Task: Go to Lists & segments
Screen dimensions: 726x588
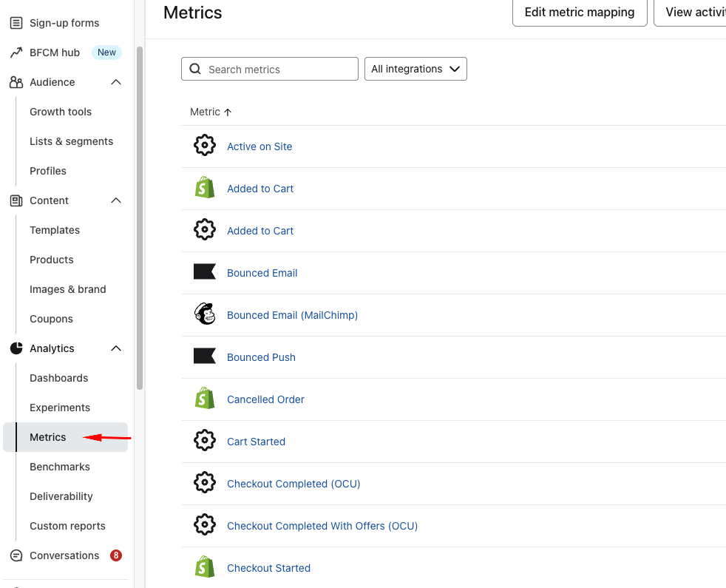Action: coord(71,141)
